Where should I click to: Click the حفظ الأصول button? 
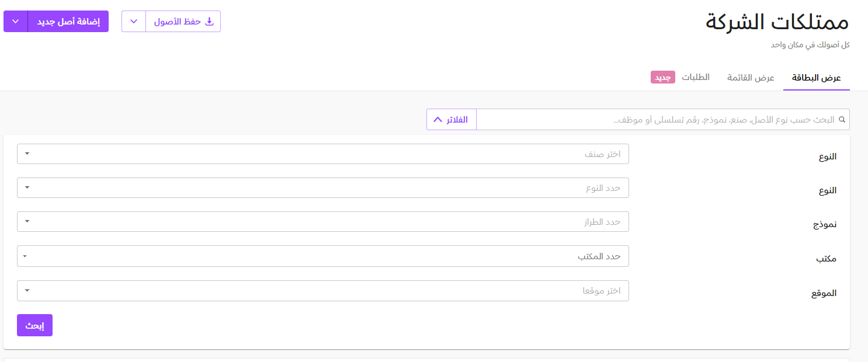183,22
